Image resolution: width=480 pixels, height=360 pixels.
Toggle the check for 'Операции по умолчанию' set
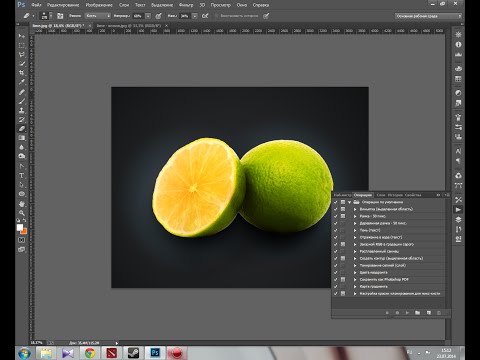pos(336,202)
